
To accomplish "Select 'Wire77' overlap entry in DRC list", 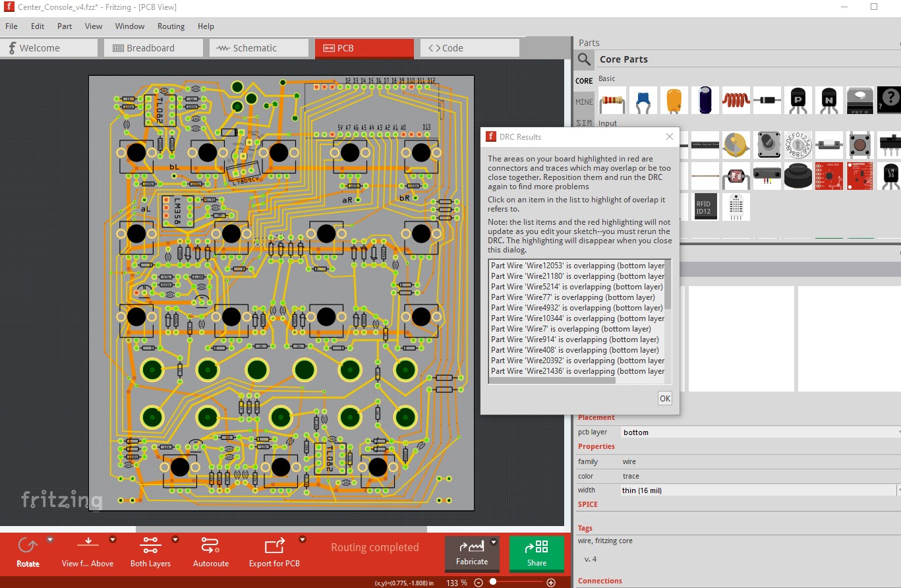I will click(x=573, y=297).
